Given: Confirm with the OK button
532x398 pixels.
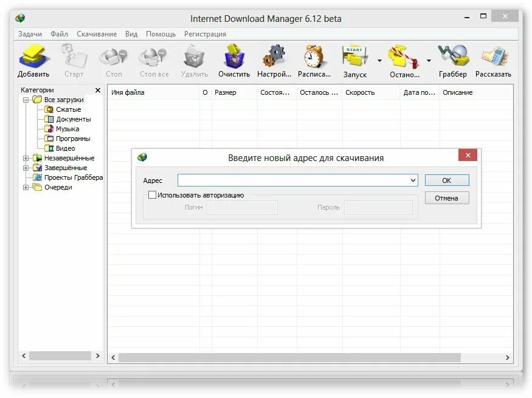Looking at the screenshot, I should pyautogui.click(x=447, y=180).
